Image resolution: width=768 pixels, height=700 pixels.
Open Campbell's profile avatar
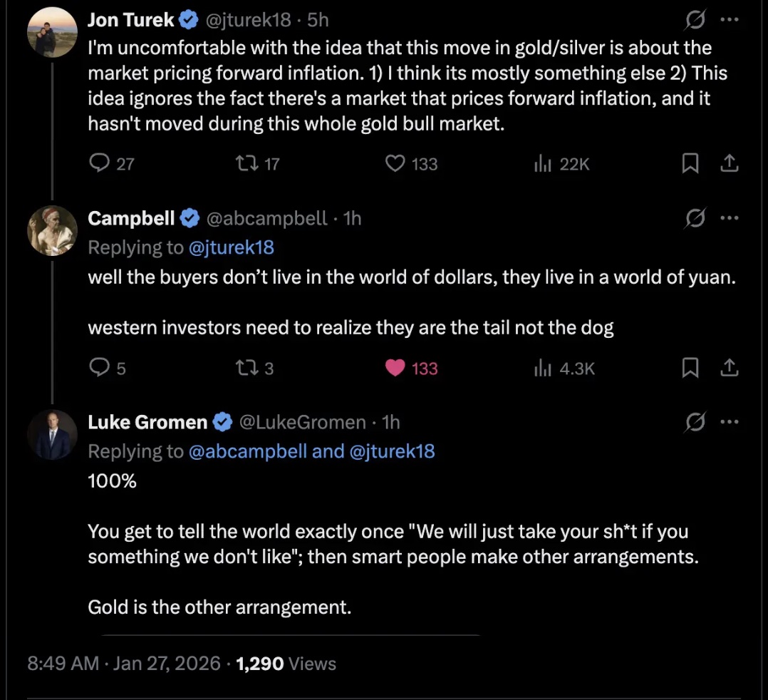(x=52, y=230)
